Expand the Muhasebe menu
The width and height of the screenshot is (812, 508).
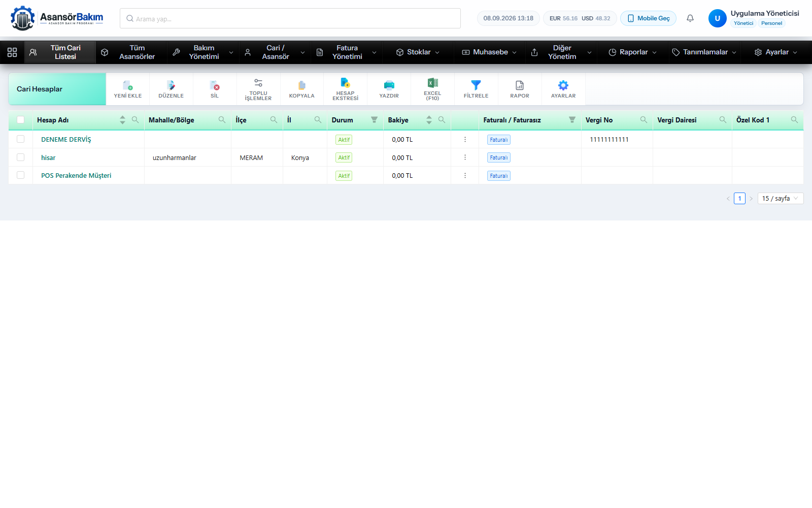point(489,52)
